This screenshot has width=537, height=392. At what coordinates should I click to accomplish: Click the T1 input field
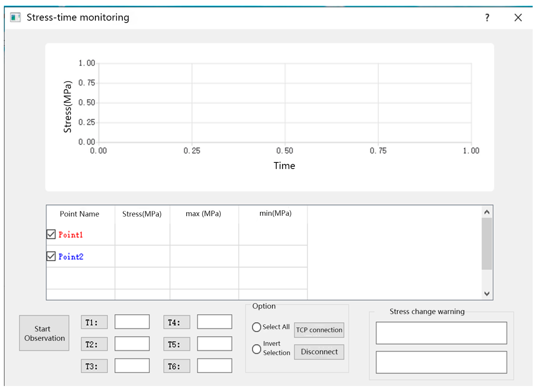pos(132,322)
